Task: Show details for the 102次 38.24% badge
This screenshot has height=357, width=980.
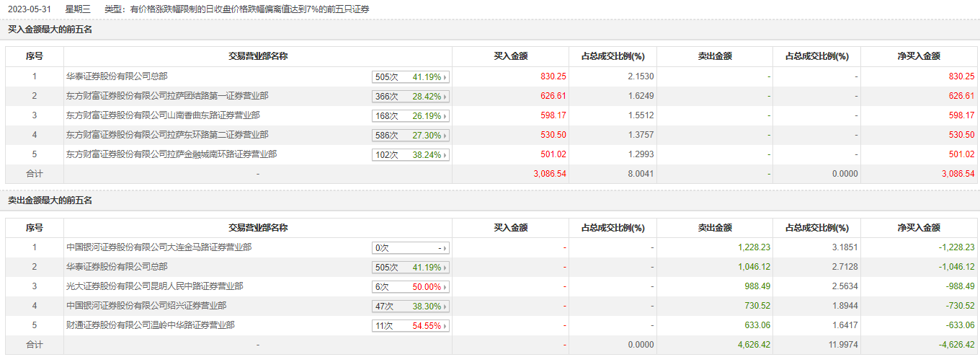Action: point(411,155)
